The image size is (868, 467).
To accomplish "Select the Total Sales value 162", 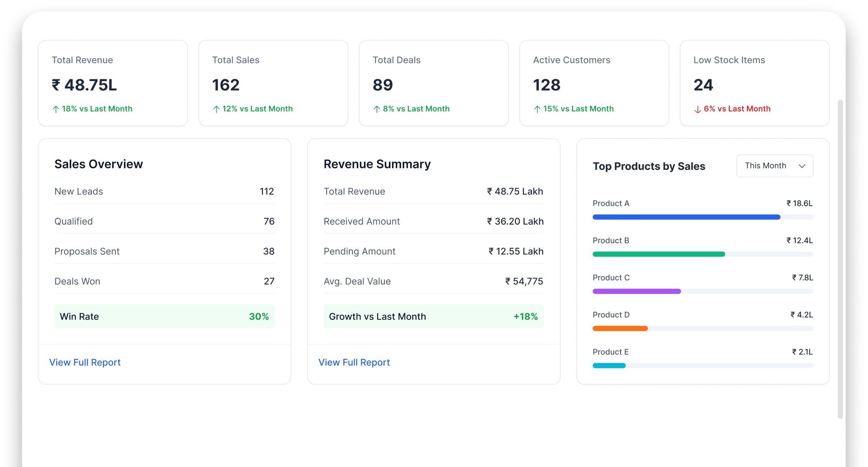I will tap(226, 85).
